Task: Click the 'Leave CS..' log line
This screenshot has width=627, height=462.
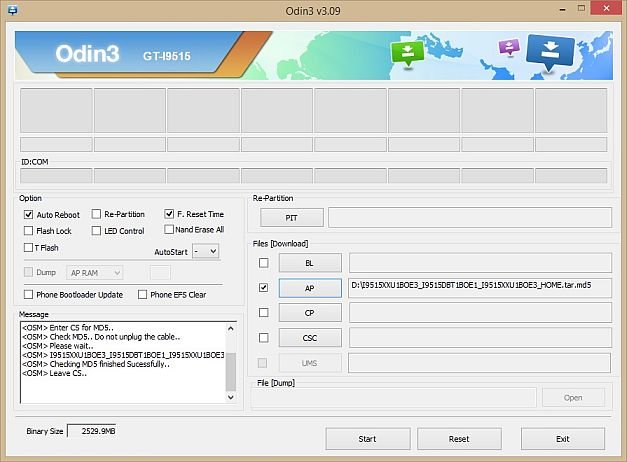Action: click(x=54, y=373)
